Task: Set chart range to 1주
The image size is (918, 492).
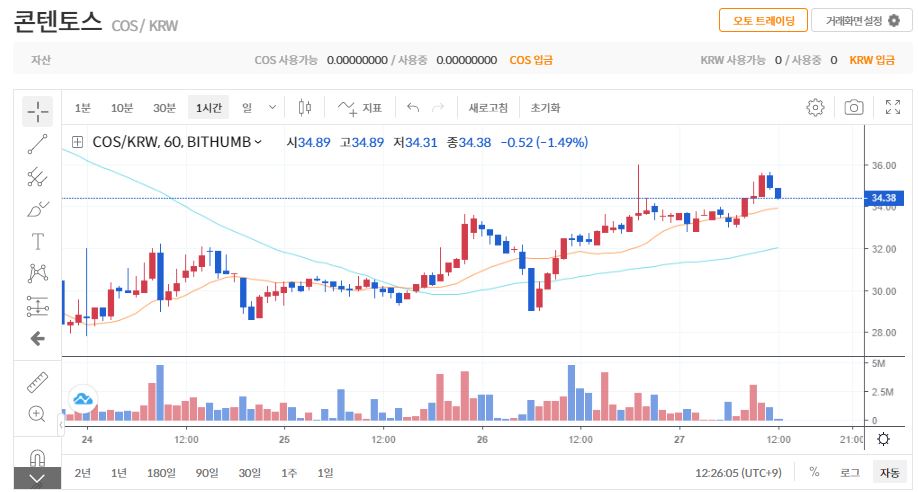Action: (289, 473)
